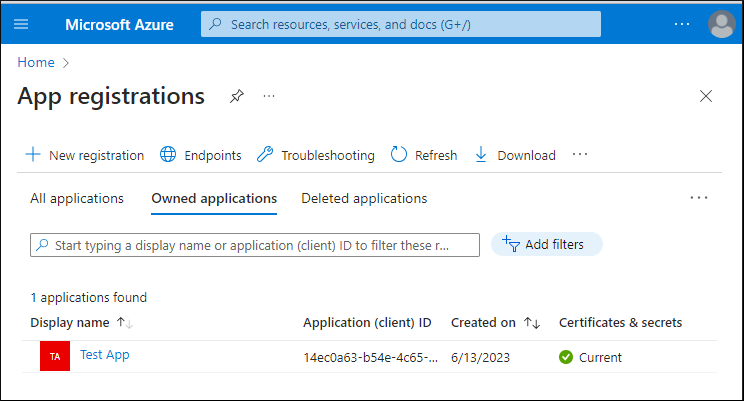The width and height of the screenshot is (744, 401).
Task: Click the red TA app thumbnail
Action: click(55, 356)
